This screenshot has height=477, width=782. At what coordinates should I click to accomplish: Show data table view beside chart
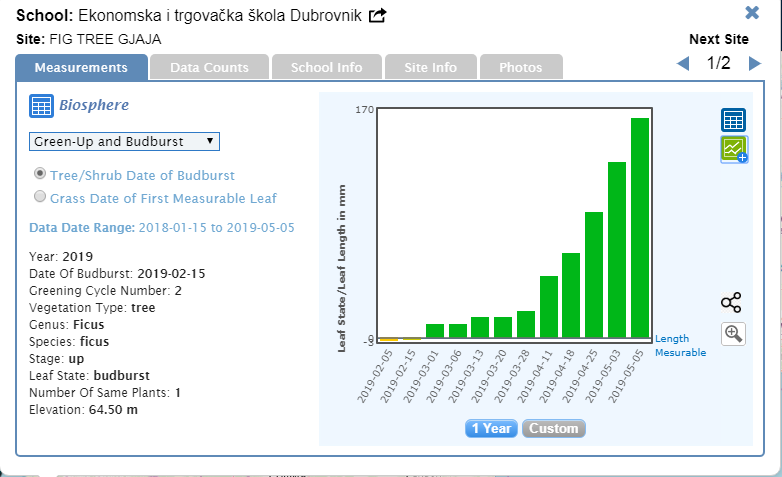733,120
